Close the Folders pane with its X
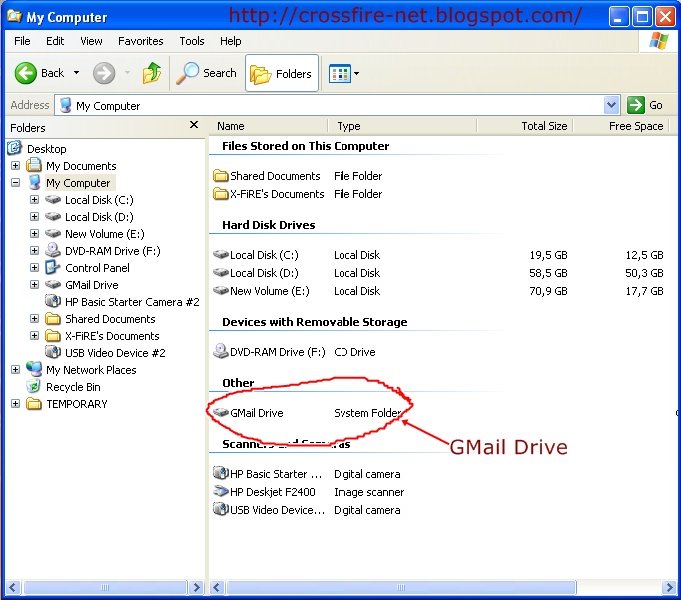Viewport: 681px width, 600px height. point(194,125)
